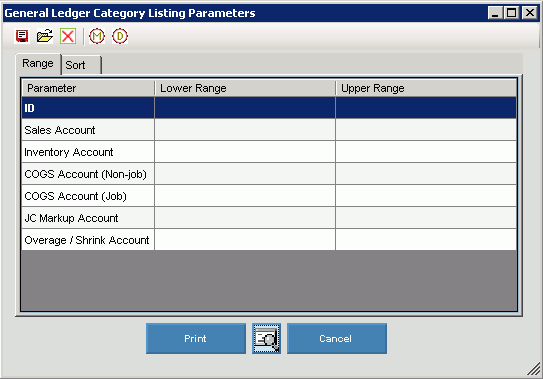This screenshot has width=543, height=379.
Task: Click Lower Range field for Inventory Account
Action: click(245, 152)
